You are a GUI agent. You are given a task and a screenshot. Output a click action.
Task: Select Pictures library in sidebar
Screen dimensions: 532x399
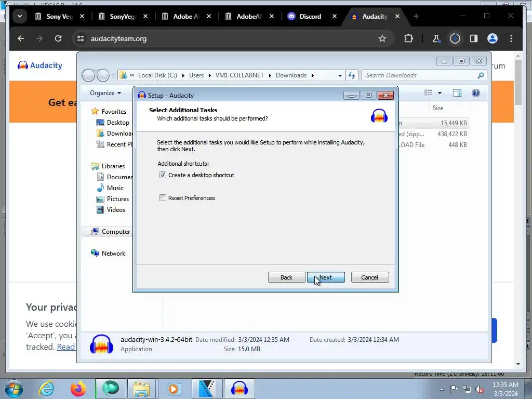pyautogui.click(x=113, y=199)
